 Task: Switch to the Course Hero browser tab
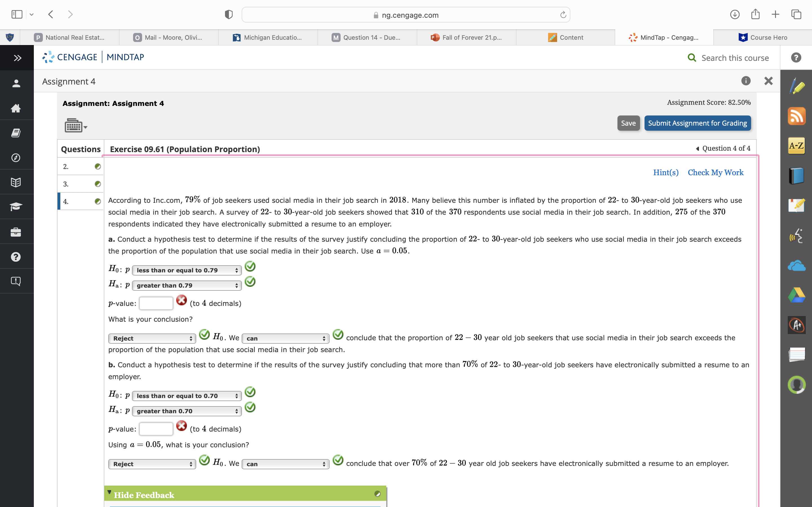[x=763, y=37]
